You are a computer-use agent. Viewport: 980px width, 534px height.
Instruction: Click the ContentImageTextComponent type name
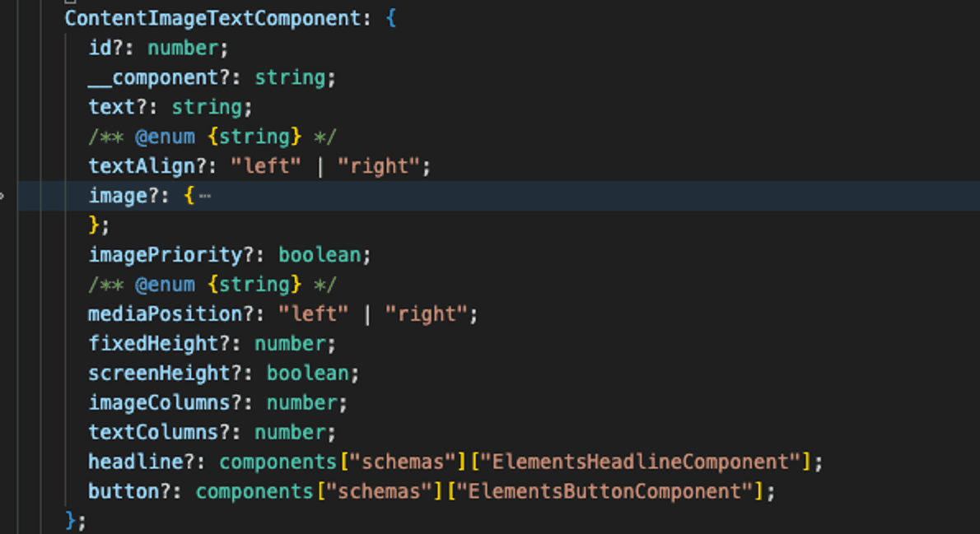pos(212,18)
